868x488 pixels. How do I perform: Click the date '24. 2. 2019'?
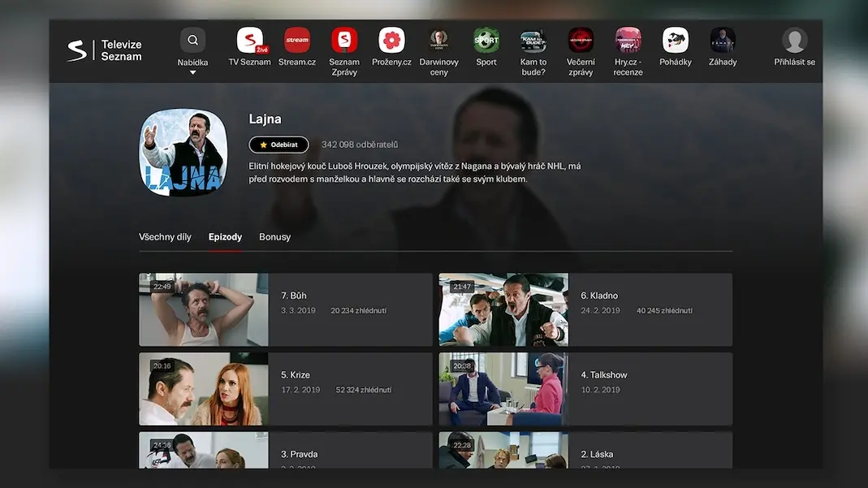point(600,310)
